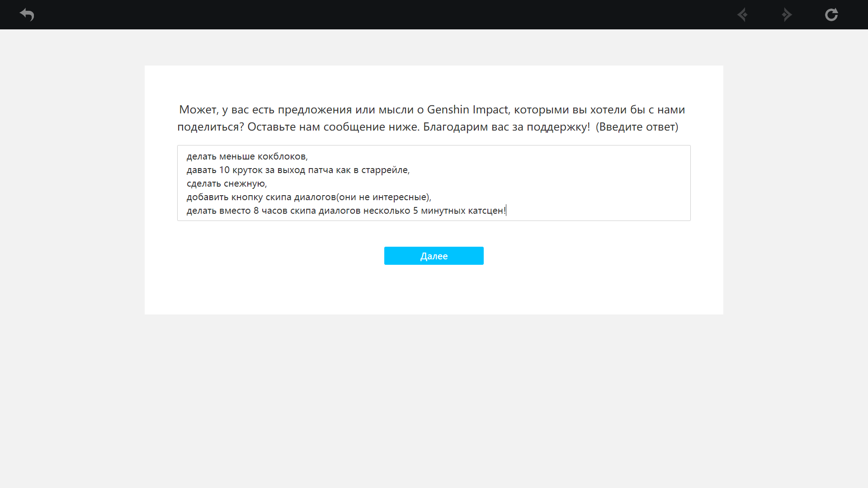Reload the survey page with refresh icon
The image size is (868, 488).
coord(831,14)
